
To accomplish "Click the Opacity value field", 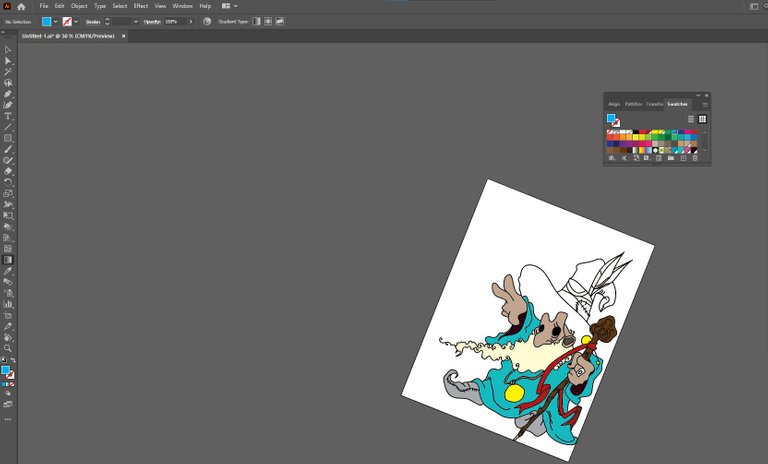I will [x=175, y=22].
